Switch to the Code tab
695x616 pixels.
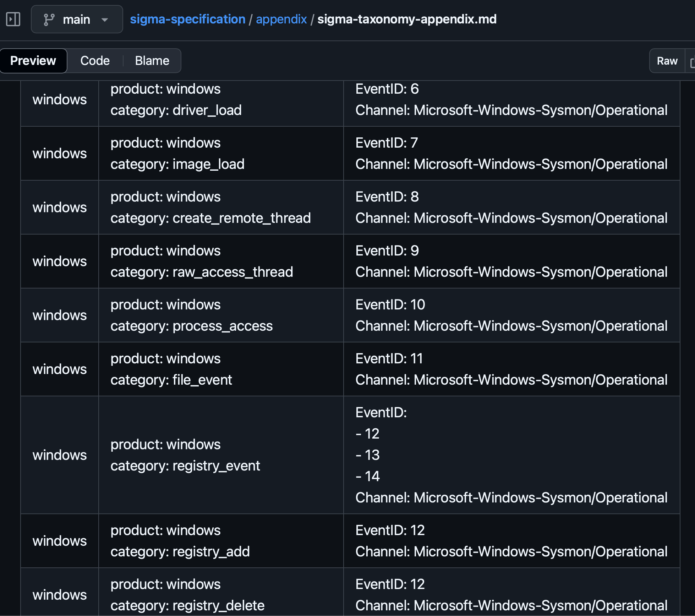95,61
